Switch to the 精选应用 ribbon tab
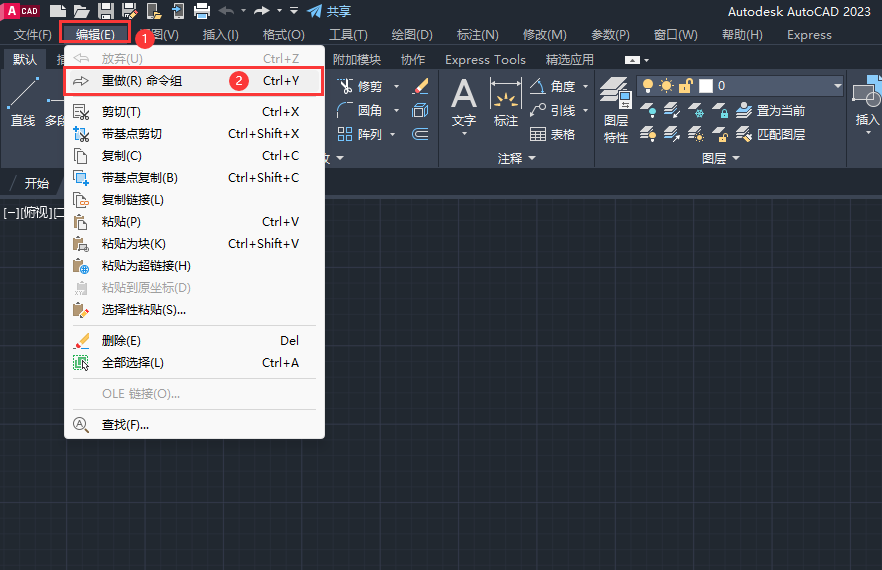 [569, 60]
